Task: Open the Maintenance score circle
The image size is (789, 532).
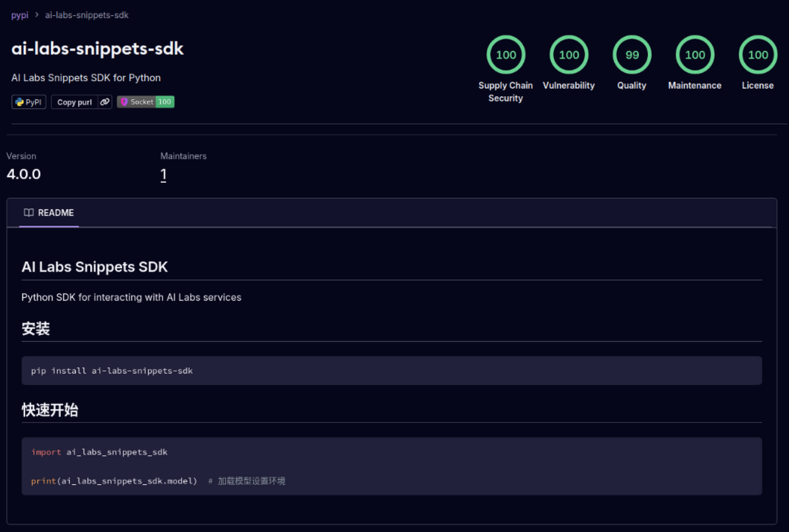Action: 694,55
